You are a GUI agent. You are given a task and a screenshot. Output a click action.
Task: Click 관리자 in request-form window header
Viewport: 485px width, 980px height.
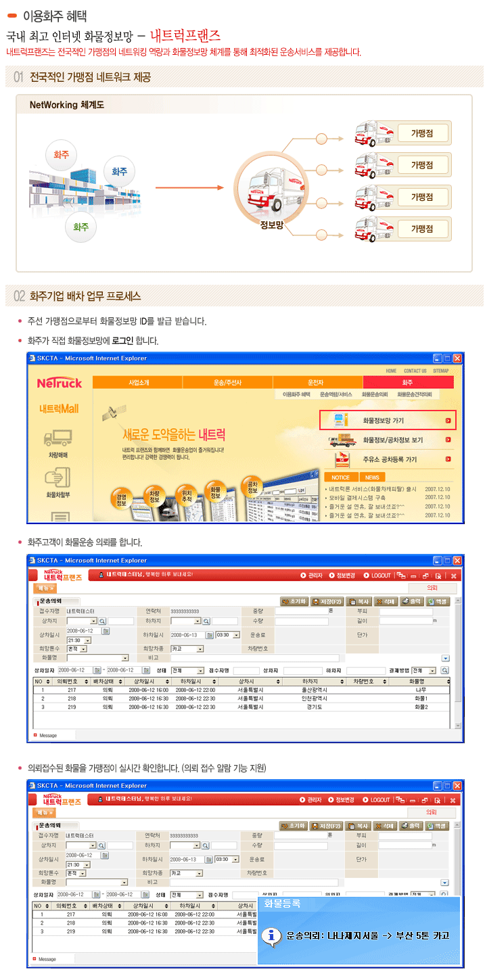pyautogui.click(x=311, y=576)
